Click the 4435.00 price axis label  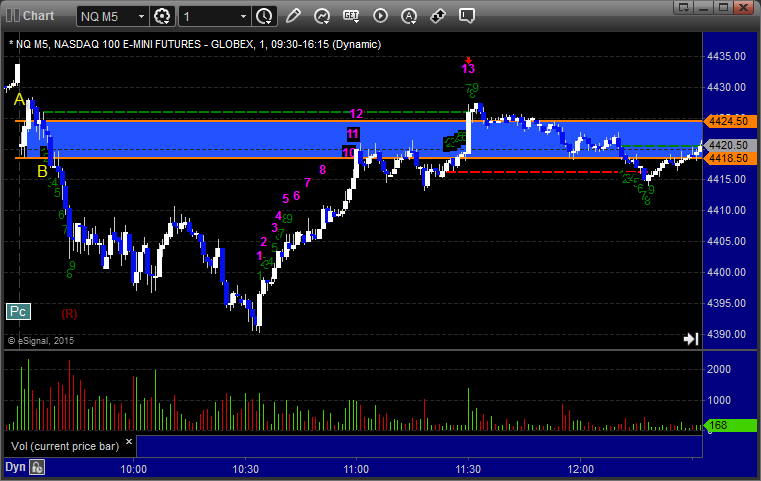click(x=727, y=56)
